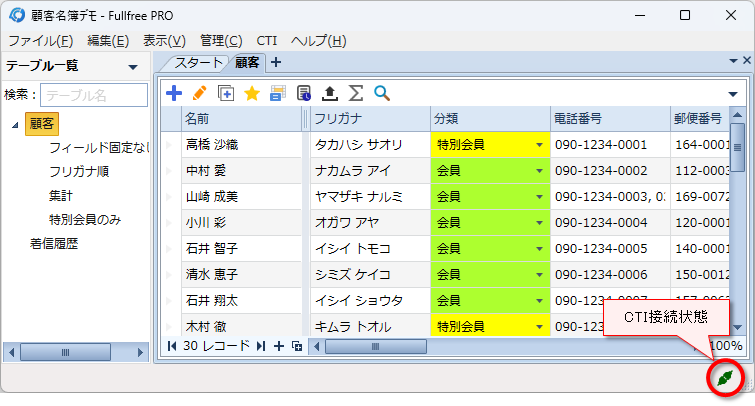
Task: Sort by 電話番号 column header
Action: coord(610,118)
